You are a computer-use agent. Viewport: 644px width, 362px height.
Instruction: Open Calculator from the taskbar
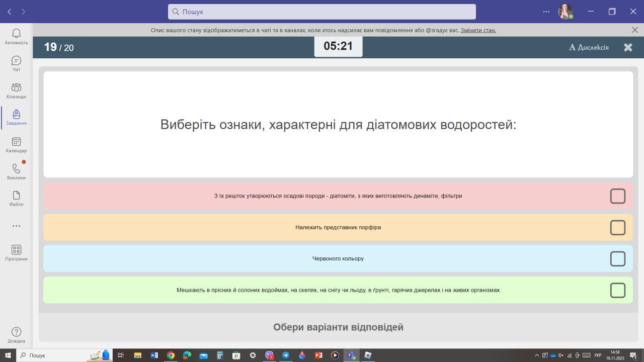click(x=220, y=355)
